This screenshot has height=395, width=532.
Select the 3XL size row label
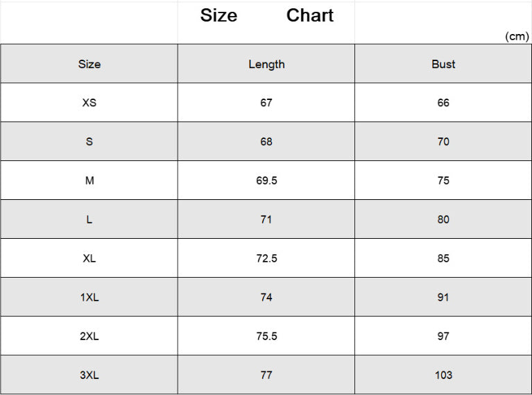89,375
